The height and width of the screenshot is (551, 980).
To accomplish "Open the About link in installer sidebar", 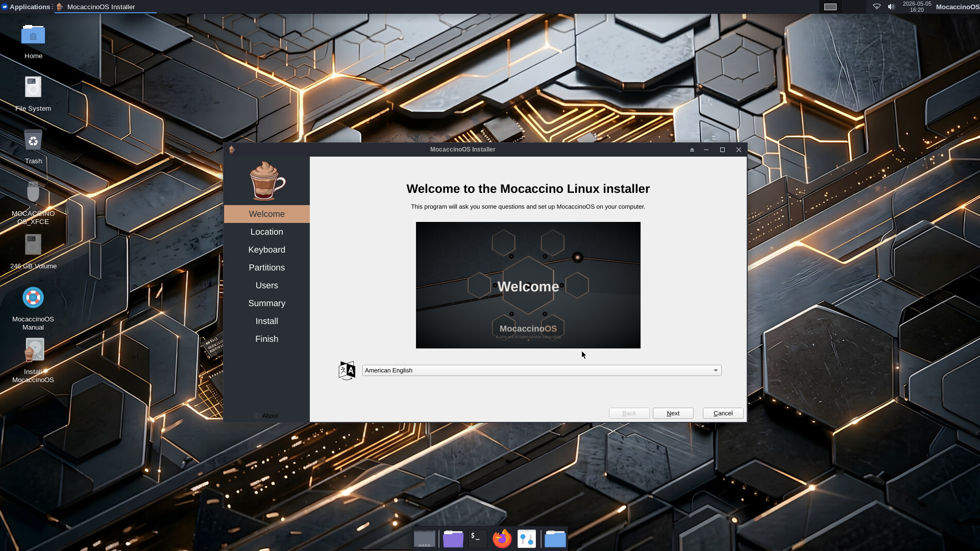I will pyautogui.click(x=266, y=416).
